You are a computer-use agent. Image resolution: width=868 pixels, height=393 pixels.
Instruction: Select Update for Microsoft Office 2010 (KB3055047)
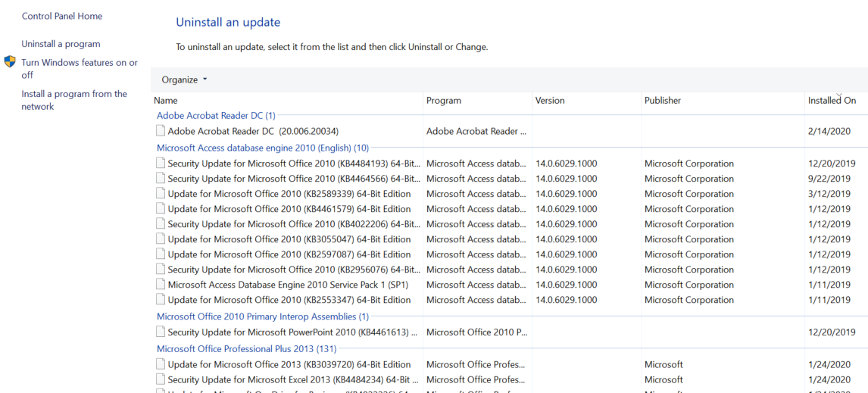click(289, 239)
